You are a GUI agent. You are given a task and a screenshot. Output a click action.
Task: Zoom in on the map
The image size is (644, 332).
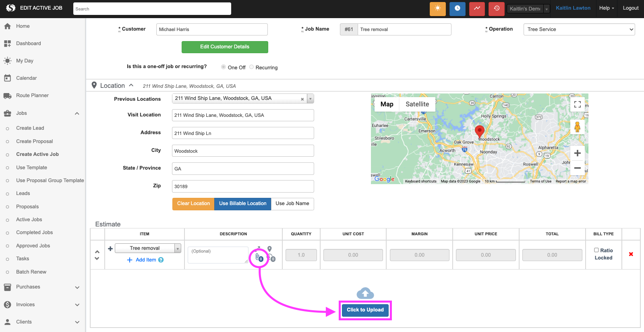(577, 153)
